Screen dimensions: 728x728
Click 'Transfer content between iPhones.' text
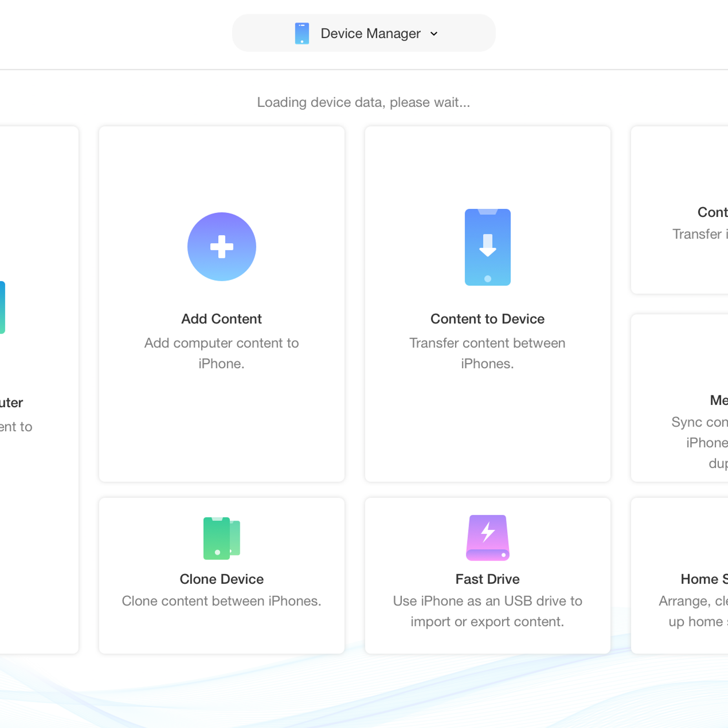487,353
